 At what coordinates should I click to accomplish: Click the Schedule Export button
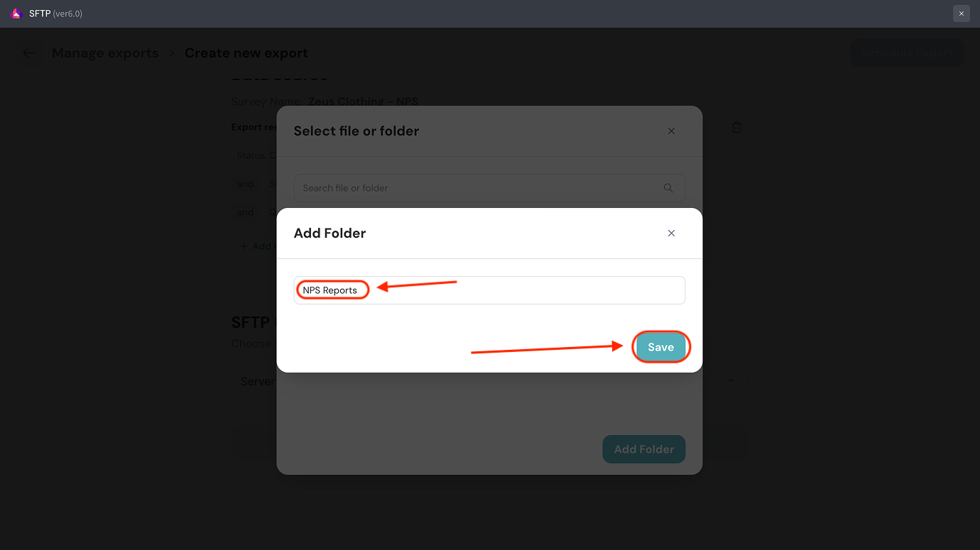tap(907, 53)
